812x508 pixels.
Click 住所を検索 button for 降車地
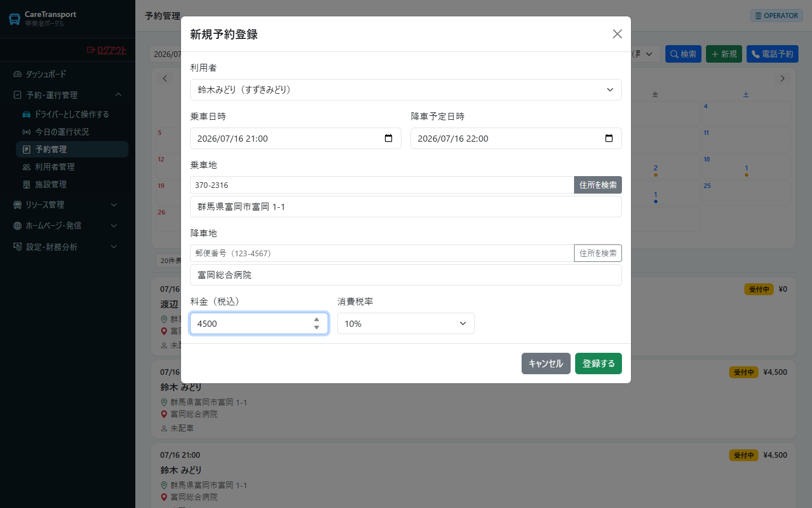click(598, 253)
